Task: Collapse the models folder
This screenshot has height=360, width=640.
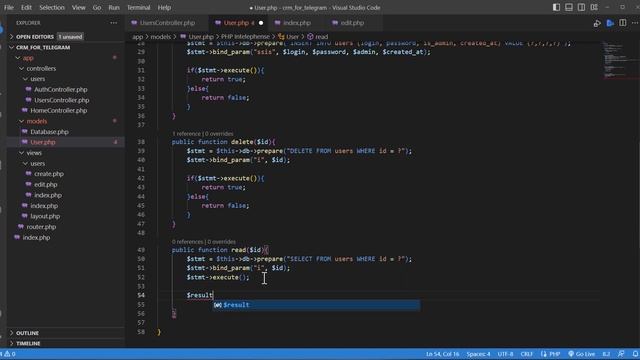Action: point(36,121)
